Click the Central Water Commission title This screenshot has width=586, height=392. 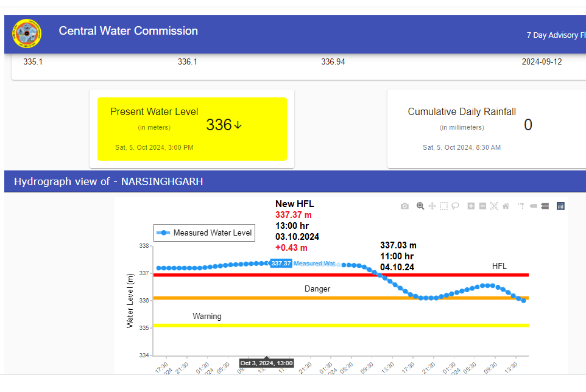pos(128,31)
